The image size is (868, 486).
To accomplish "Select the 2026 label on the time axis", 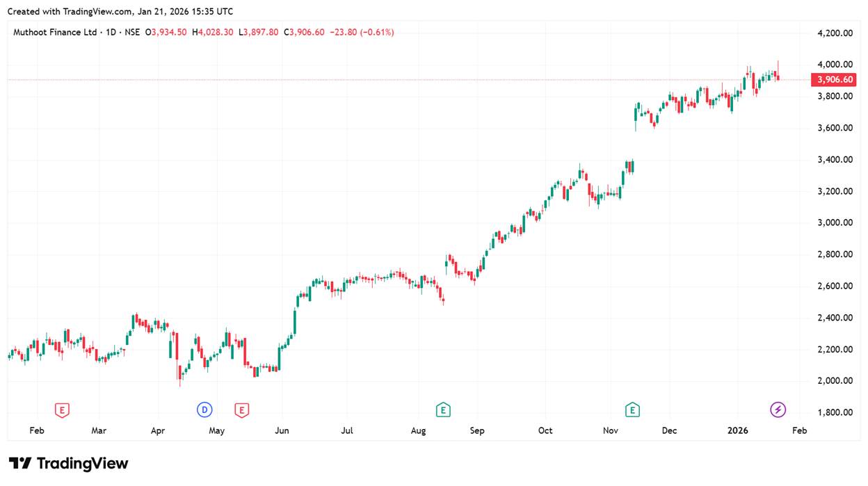I will click(x=737, y=430).
